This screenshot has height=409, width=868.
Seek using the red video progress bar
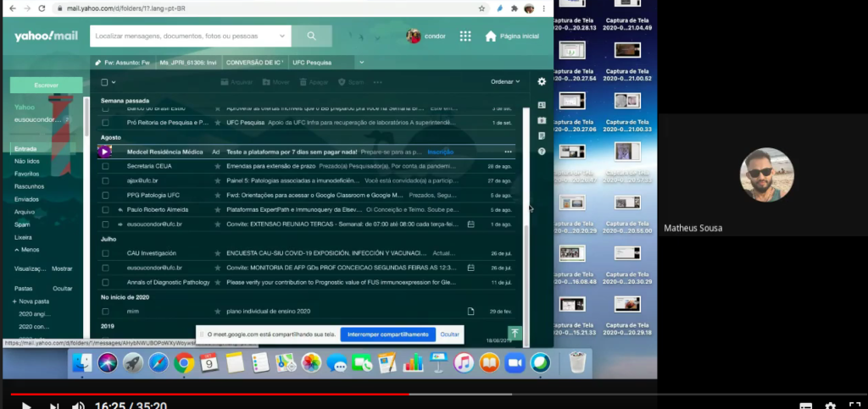tap(210, 394)
